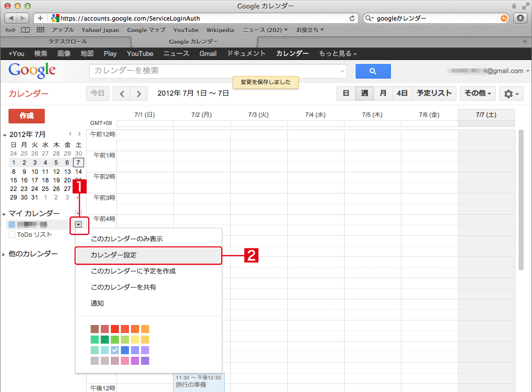The image size is (532, 392).
Task: Open the Reading List glasses icon
Action: (11, 30)
